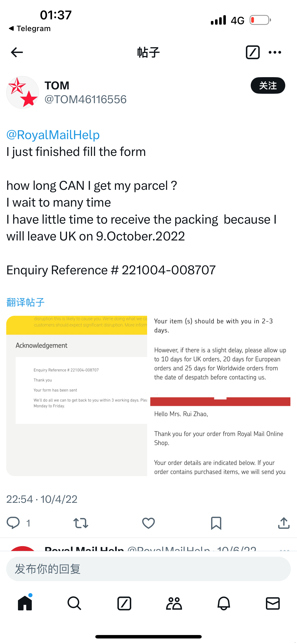Image resolution: width=297 pixels, height=644 pixels.
Task: Like the post with heart icon
Action: click(x=148, y=523)
